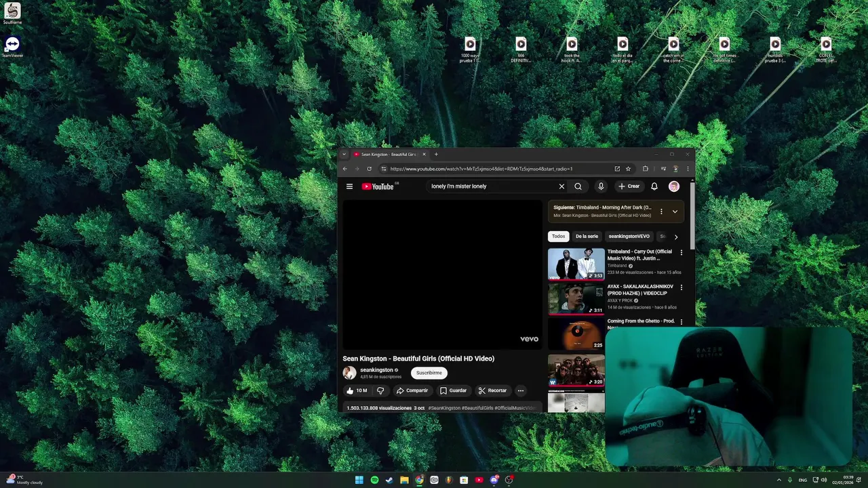Screen dimensions: 868x488
Task: Open the YouTube account avatar menu
Action: click(x=674, y=186)
